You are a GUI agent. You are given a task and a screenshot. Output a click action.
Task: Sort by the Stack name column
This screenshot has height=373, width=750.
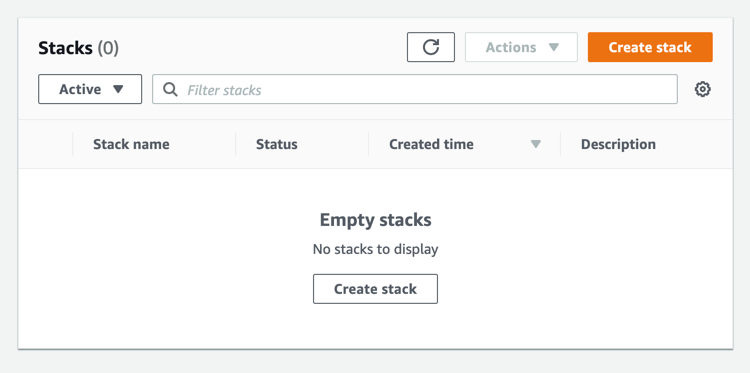(x=131, y=144)
